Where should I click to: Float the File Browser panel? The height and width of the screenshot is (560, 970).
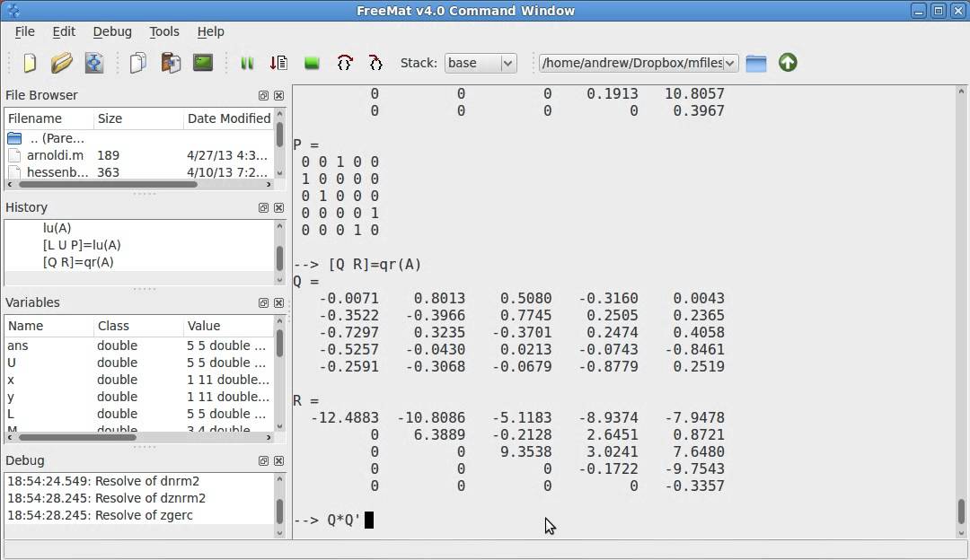click(263, 96)
